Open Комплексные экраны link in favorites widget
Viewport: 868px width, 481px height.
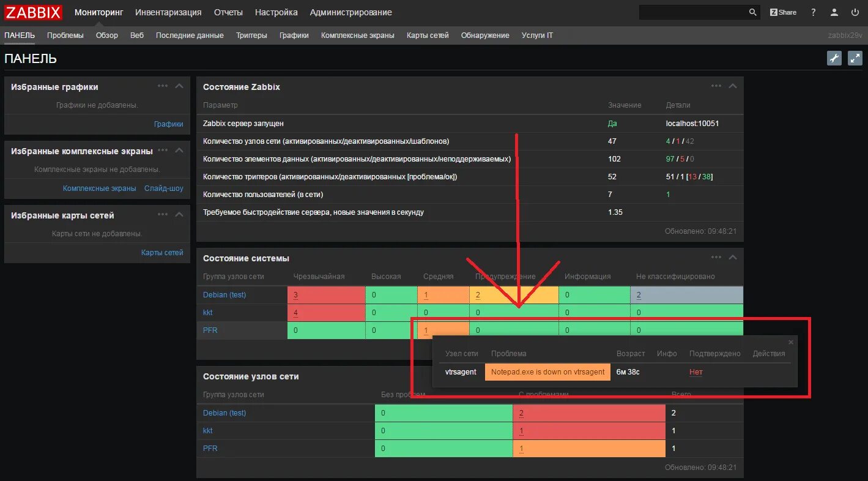click(x=100, y=188)
